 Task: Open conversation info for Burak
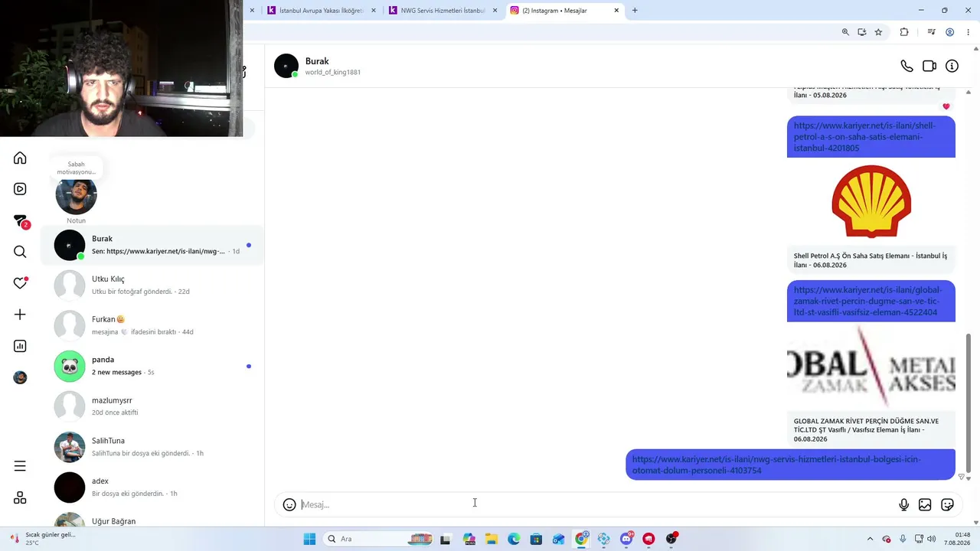coord(952,66)
